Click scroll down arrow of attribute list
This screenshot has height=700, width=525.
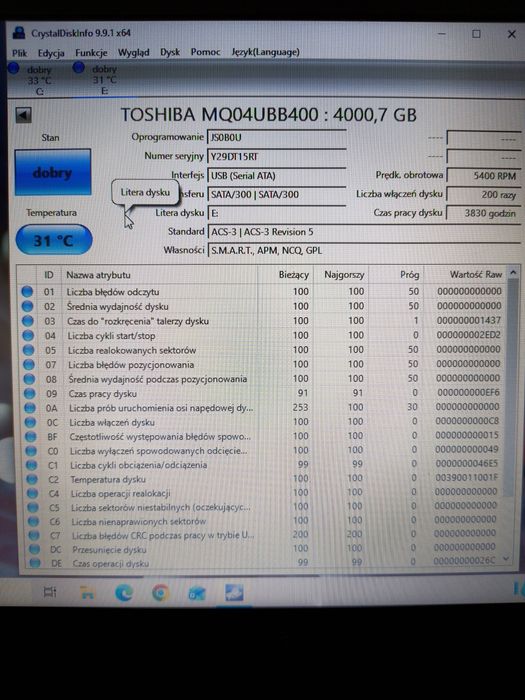click(x=506, y=558)
